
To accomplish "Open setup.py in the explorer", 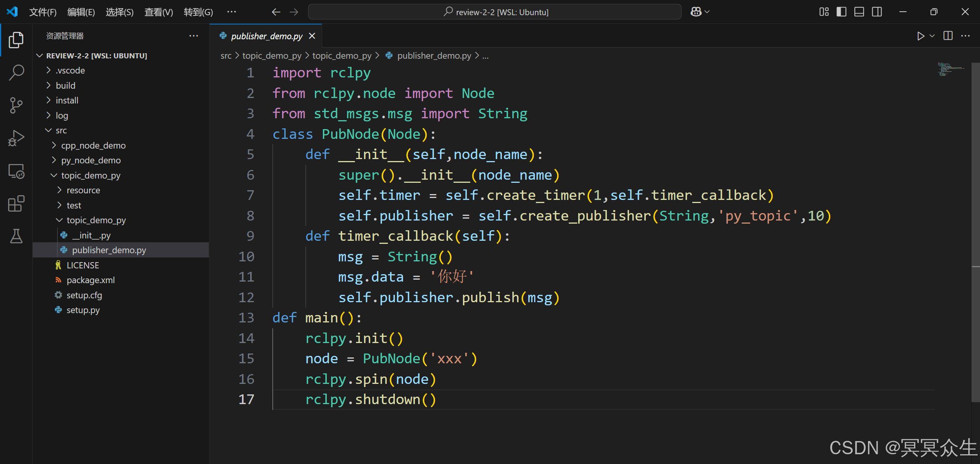I will coord(83,310).
